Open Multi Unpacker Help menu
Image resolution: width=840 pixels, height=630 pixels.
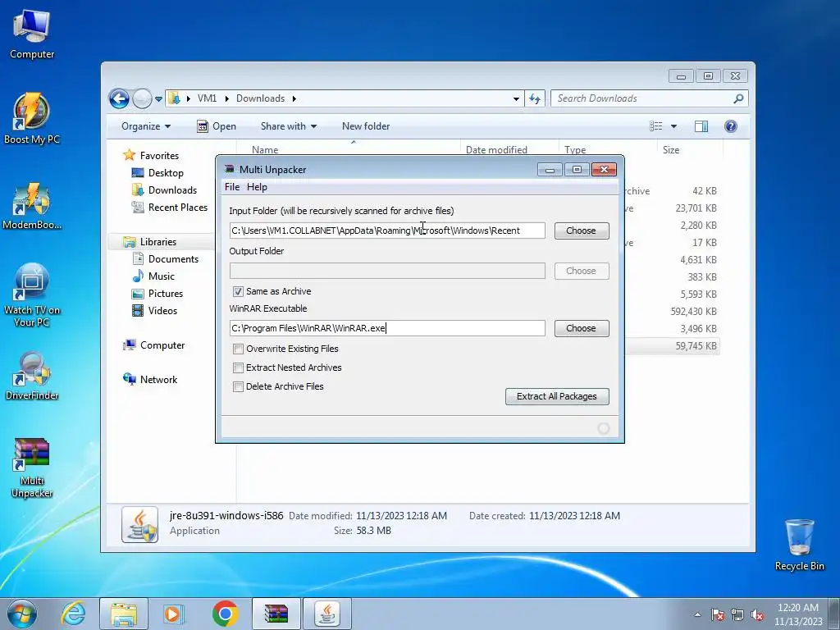(x=257, y=187)
